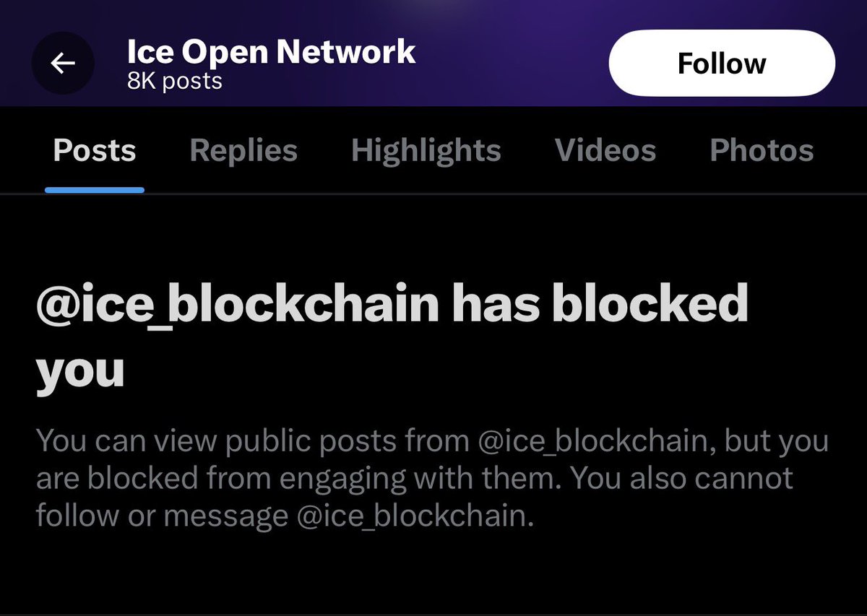This screenshot has height=616, width=867.
Task: Switch to the Replies tab
Action: tap(243, 151)
